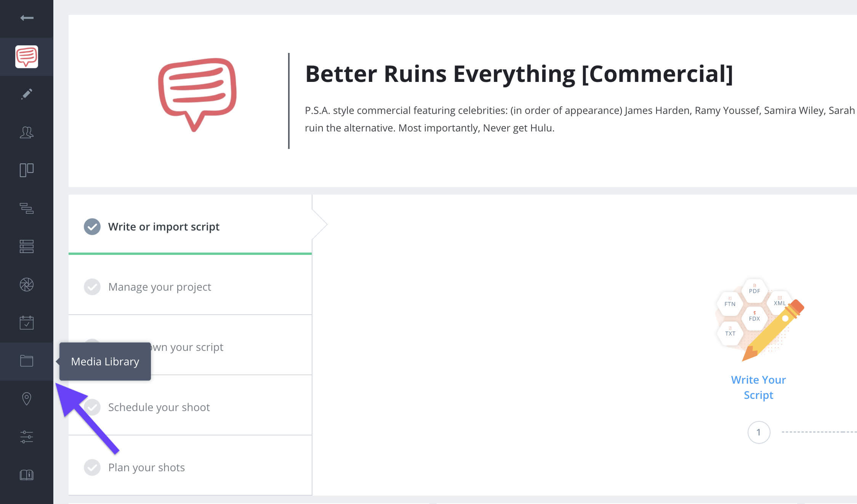Click the folder/project icon in sidebar
This screenshot has width=857, height=504.
(26, 361)
